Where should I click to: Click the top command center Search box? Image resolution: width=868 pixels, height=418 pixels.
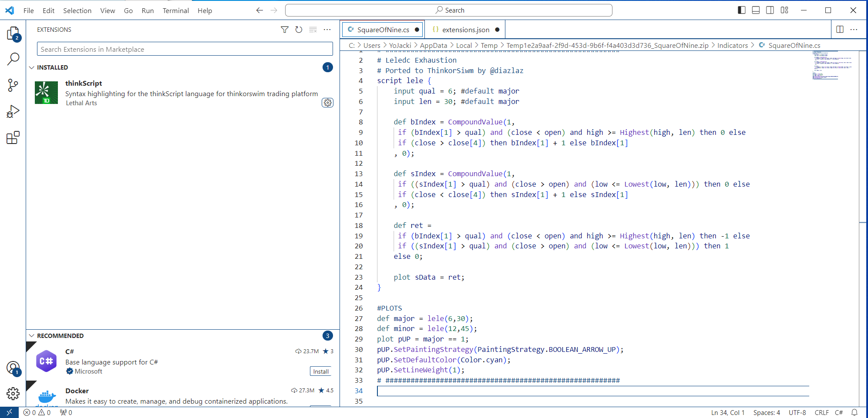449,10
